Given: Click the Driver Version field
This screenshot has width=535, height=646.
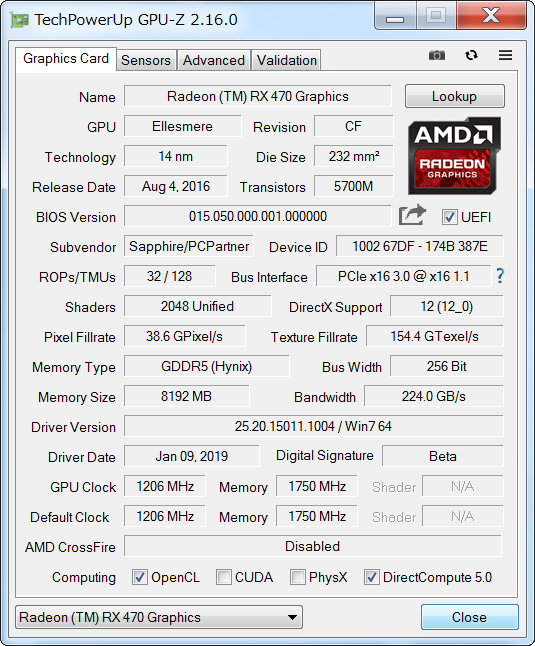Looking at the screenshot, I should tap(313, 426).
